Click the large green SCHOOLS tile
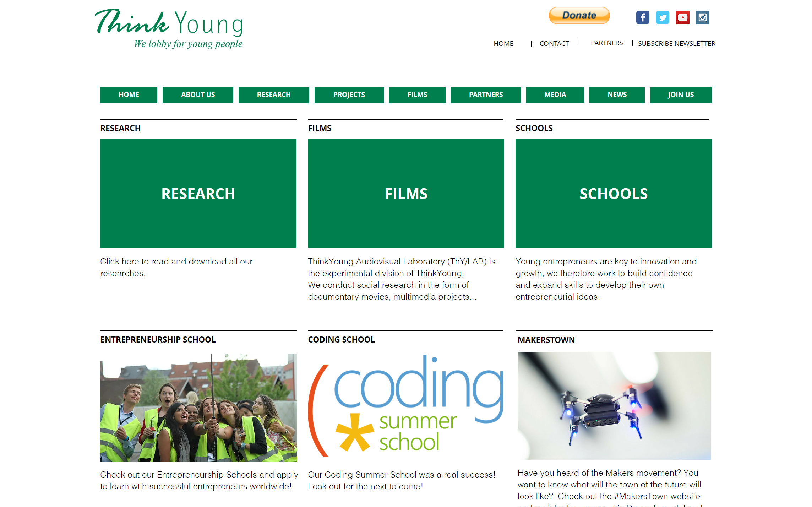The width and height of the screenshot is (812, 507). point(614,194)
